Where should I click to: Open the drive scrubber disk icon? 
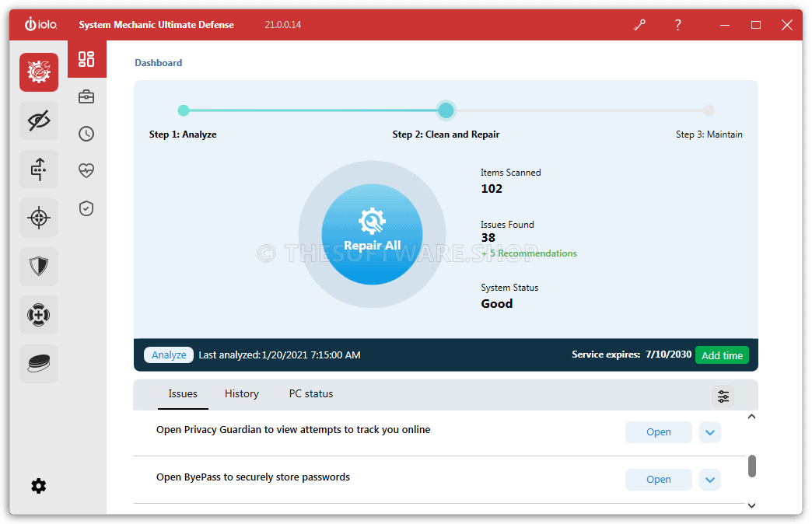[x=39, y=364]
